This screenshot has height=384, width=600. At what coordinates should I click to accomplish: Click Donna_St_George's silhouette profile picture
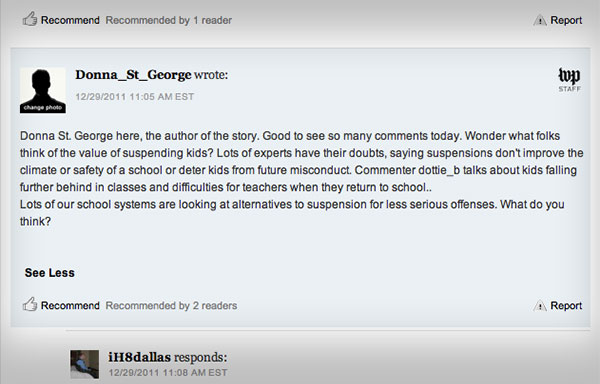click(x=43, y=90)
